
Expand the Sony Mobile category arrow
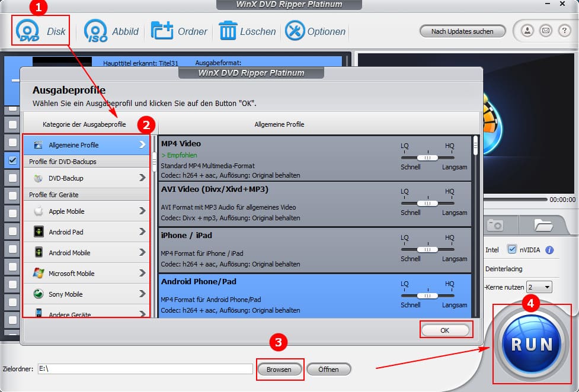point(143,294)
